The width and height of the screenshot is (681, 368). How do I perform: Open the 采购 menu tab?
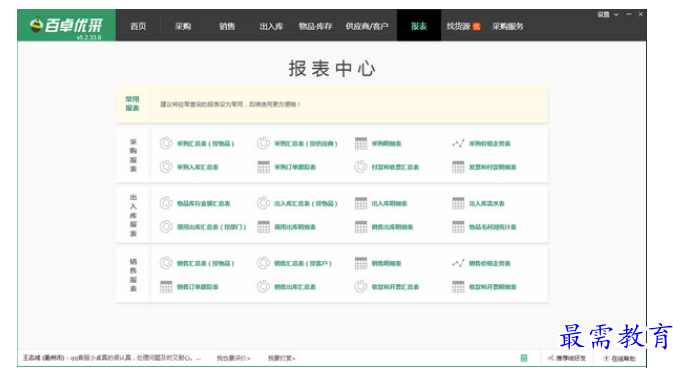click(183, 26)
